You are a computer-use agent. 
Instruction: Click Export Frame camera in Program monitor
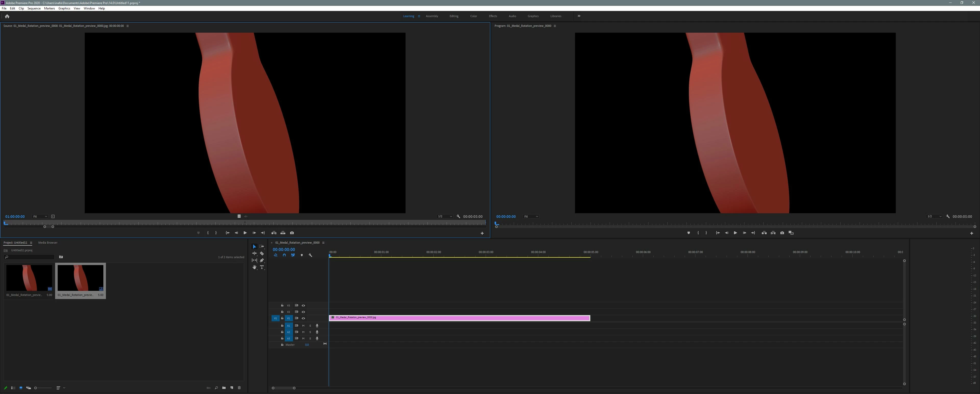pyautogui.click(x=782, y=233)
